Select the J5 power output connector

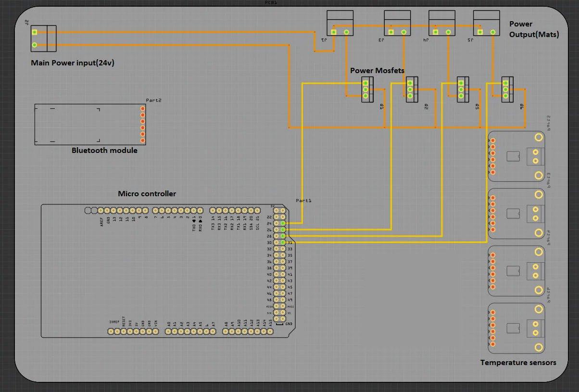pyautogui.click(x=486, y=23)
